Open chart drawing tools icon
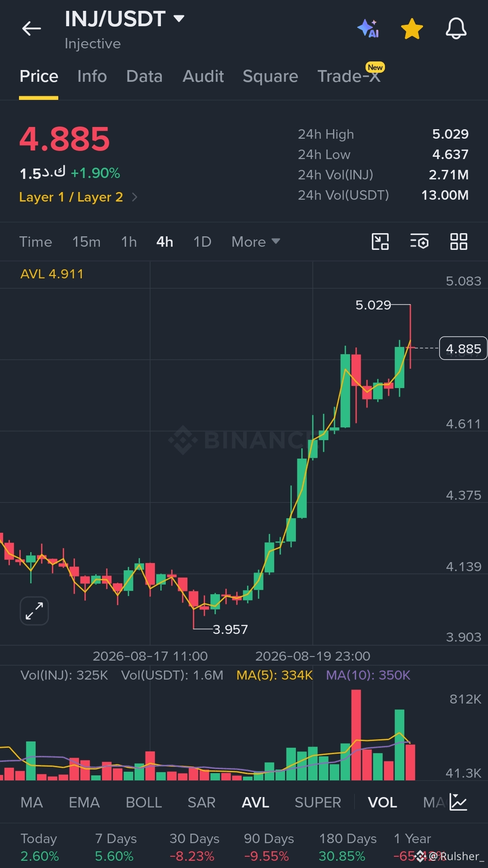Viewport: 488px width, 868px height. point(380,241)
